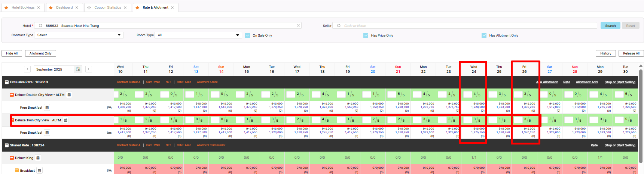Click calendar icon next to Deluxe King
Image resolution: width=644 pixels, height=174 pixels.
point(38,158)
